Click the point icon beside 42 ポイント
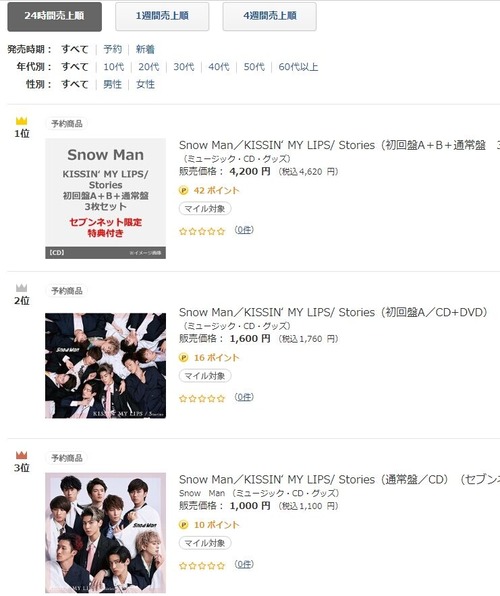The image size is (500, 596). [183, 190]
